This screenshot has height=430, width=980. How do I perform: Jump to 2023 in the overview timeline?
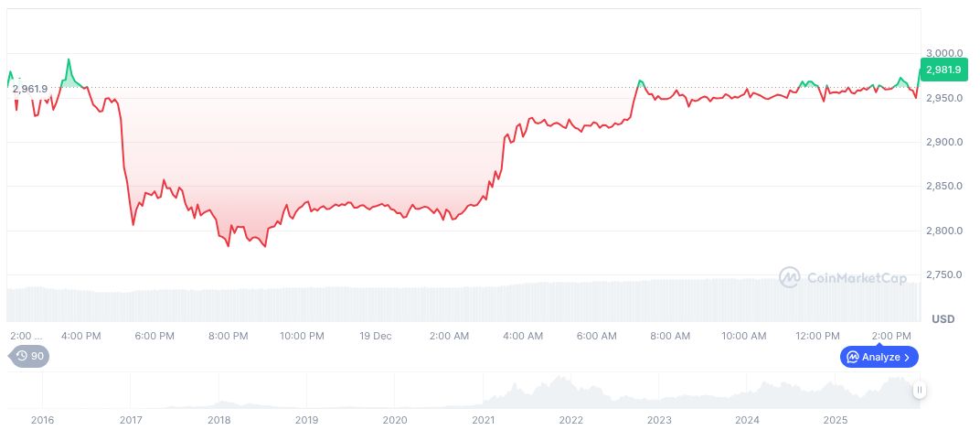(x=659, y=420)
